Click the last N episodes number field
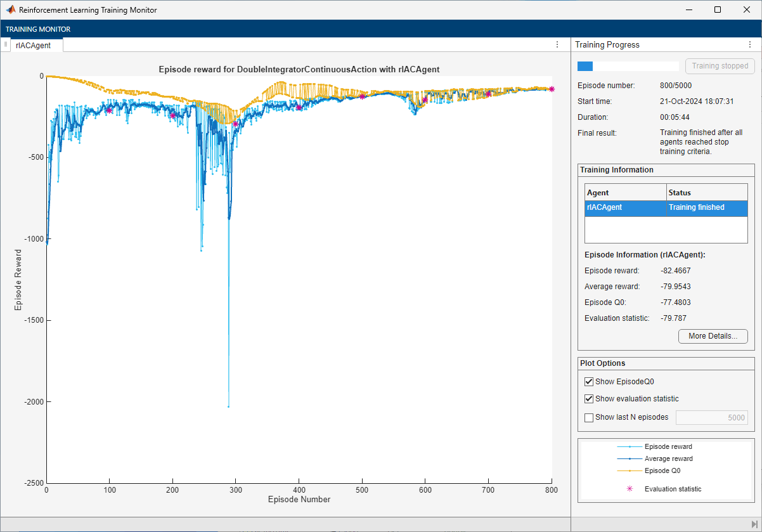Image resolution: width=762 pixels, height=532 pixels. click(x=711, y=417)
